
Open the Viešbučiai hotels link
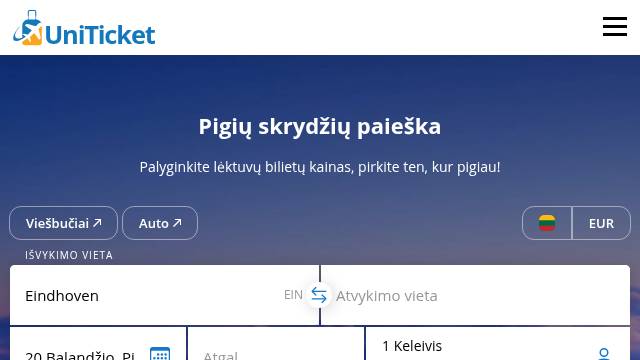pyautogui.click(x=63, y=223)
